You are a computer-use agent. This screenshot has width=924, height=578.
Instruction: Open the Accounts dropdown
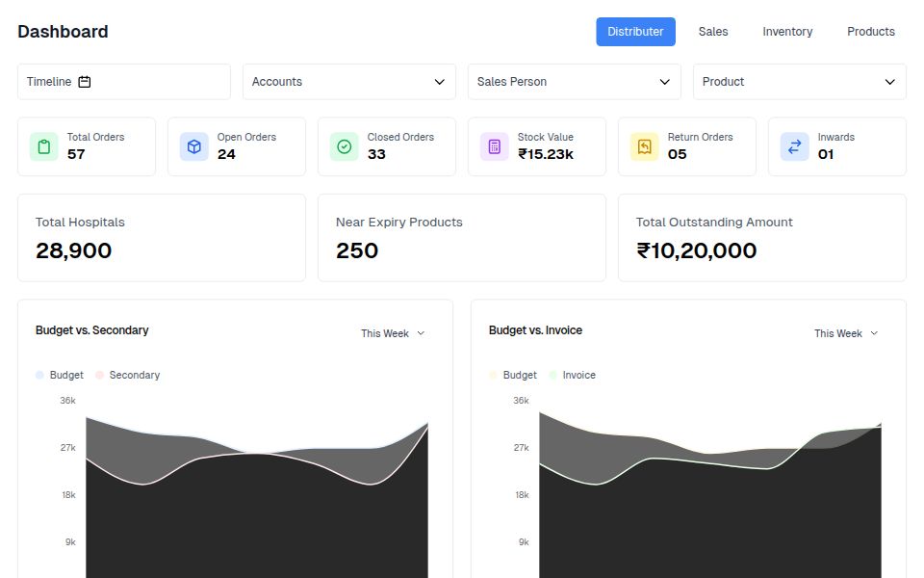pos(348,82)
